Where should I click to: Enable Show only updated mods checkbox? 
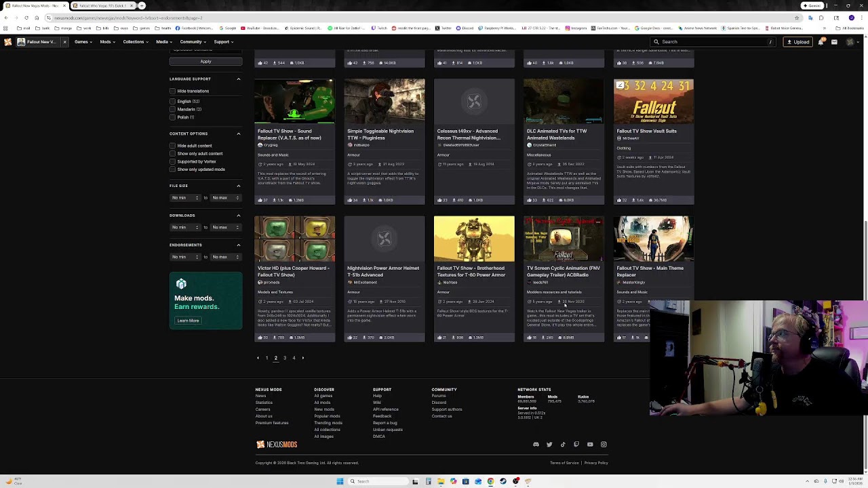pyautogui.click(x=173, y=169)
